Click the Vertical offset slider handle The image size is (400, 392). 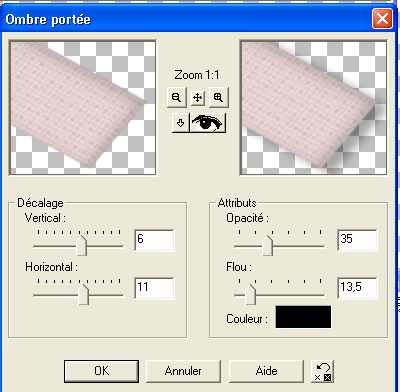pos(82,245)
